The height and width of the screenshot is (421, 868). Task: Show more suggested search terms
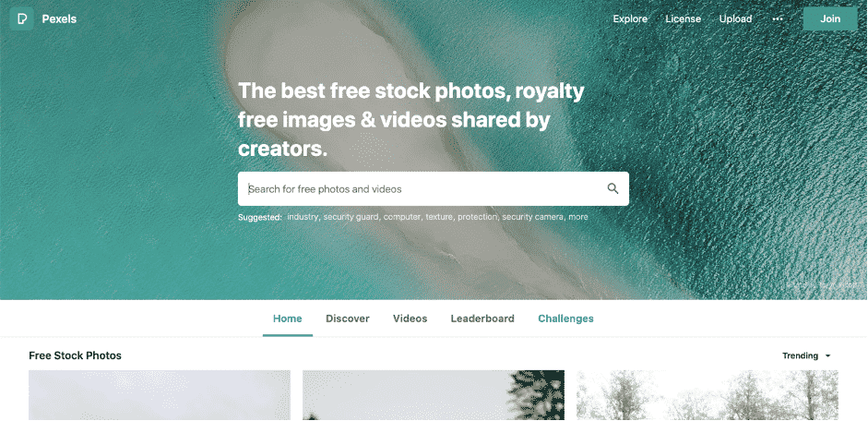coord(578,217)
